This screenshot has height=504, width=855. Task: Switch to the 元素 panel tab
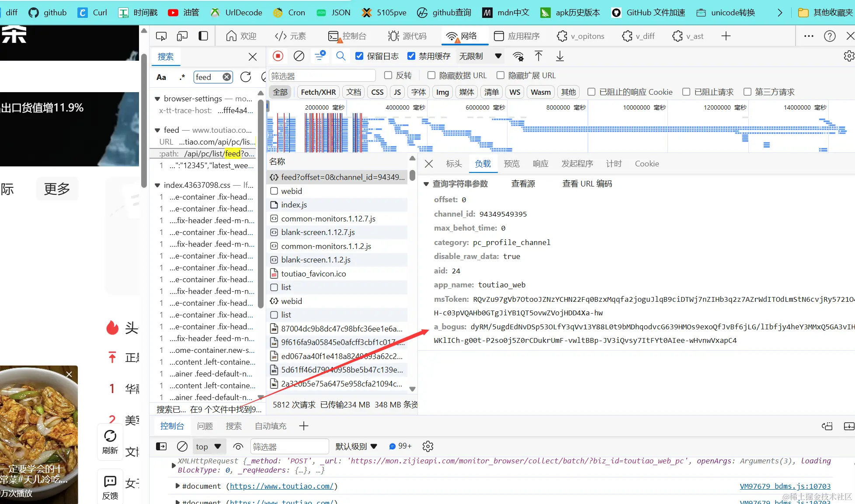point(290,36)
